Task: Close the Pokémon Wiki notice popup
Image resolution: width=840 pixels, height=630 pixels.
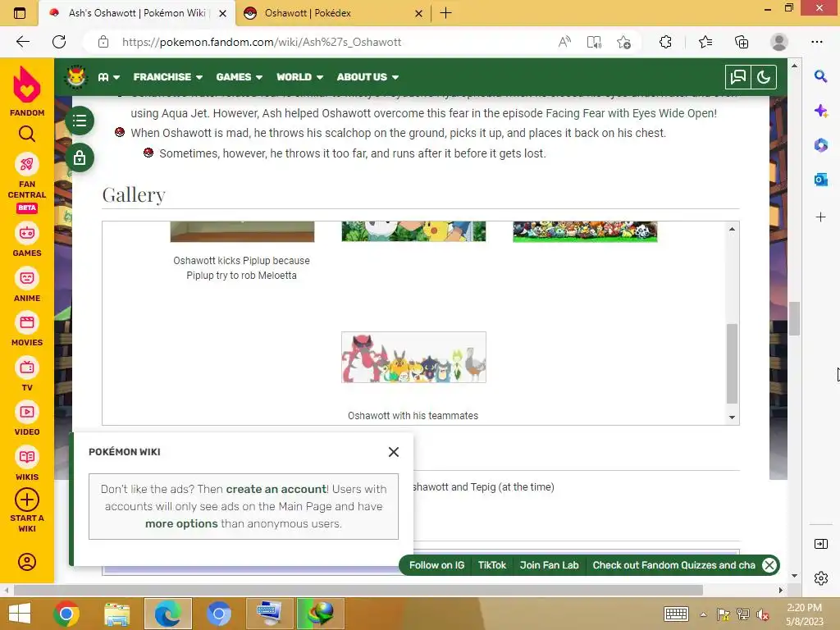Action: point(394,452)
